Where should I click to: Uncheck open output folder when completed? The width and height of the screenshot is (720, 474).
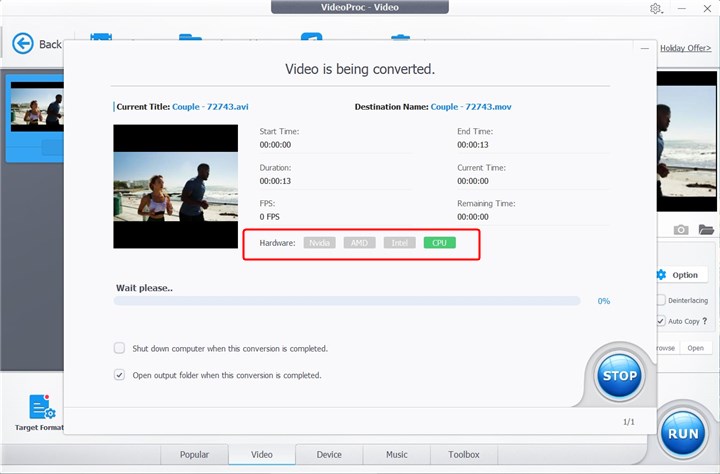pyautogui.click(x=119, y=375)
